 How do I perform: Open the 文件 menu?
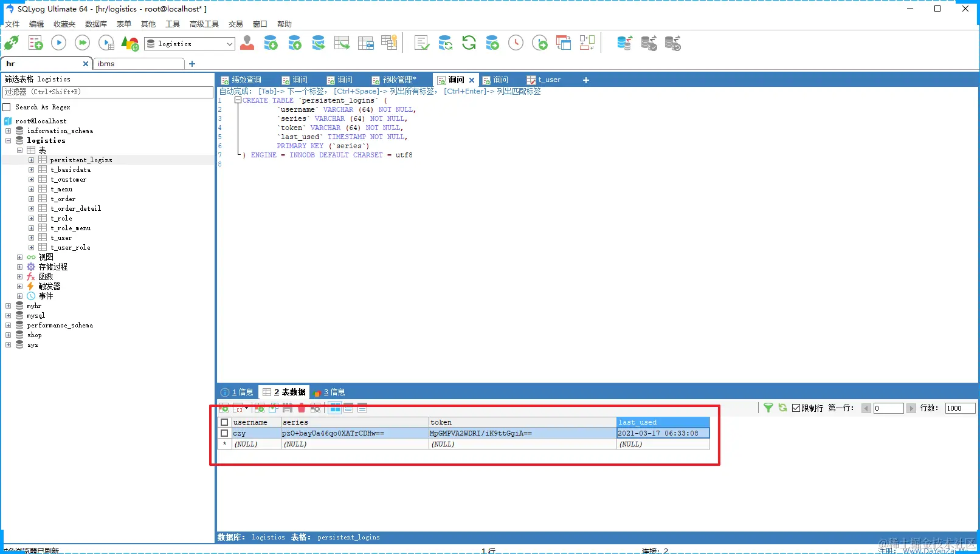point(12,24)
